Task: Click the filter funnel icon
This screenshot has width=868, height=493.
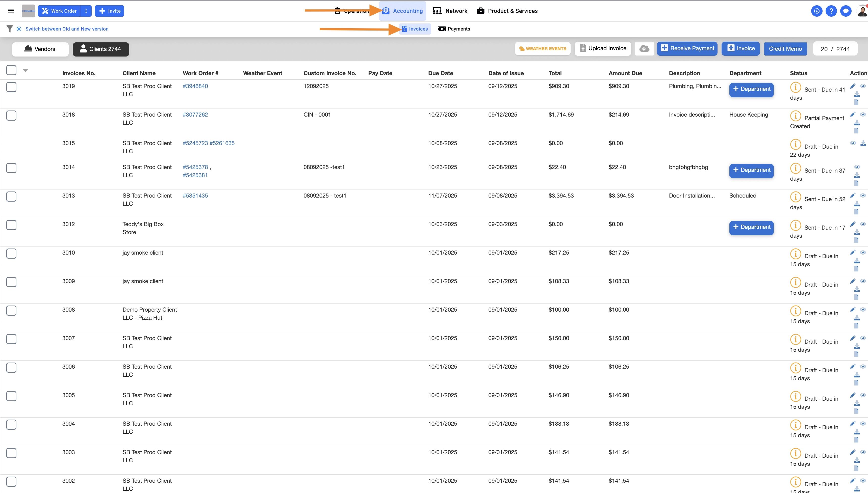Action: (x=10, y=29)
